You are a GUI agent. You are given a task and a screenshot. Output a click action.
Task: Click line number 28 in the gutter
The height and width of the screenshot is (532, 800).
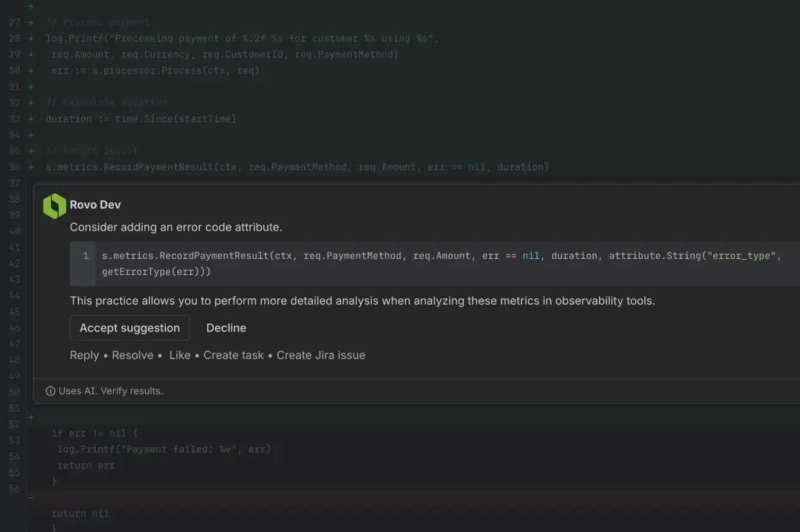coord(14,39)
